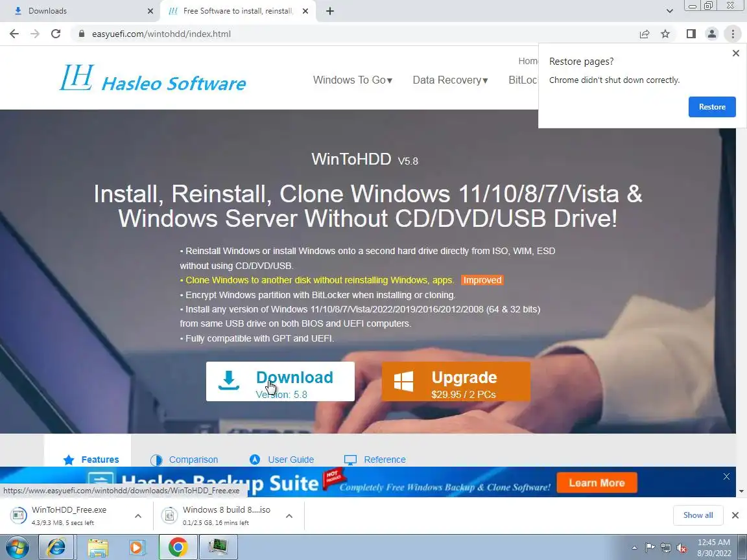Image resolution: width=747 pixels, height=560 pixels.
Task: Open a new tab with the plus icon
Action: [x=329, y=11]
